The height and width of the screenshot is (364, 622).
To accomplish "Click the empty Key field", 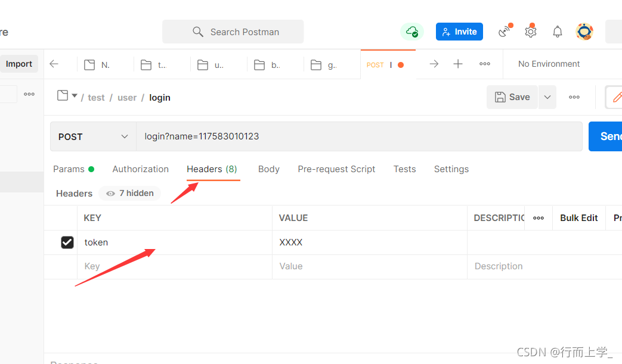I will click(175, 266).
